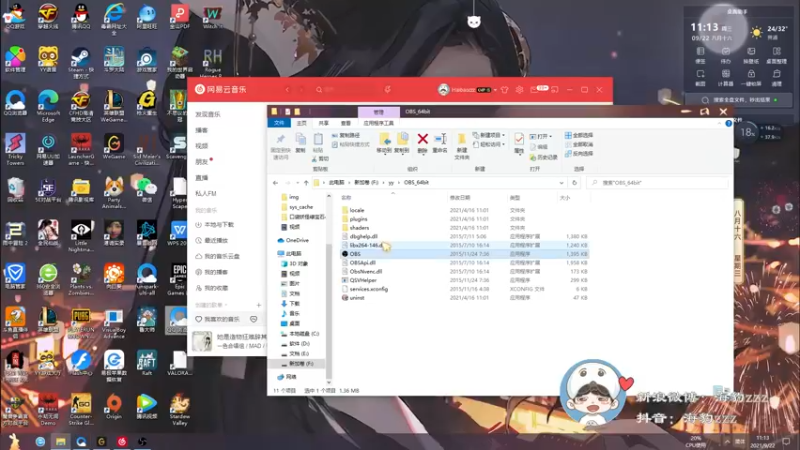The image size is (800, 450).
Task: Click 3D Objects in the navigation pane
Action: coord(295,264)
